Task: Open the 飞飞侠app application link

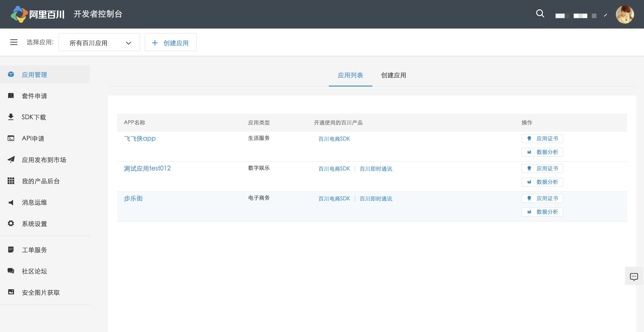Action: click(140, 138)
